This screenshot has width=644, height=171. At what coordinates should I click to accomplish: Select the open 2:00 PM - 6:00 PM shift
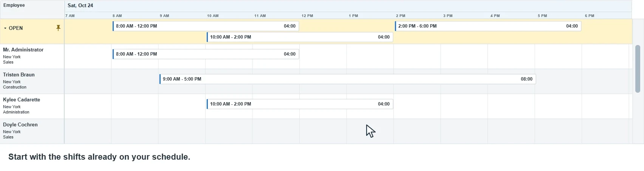click(488, 26)
